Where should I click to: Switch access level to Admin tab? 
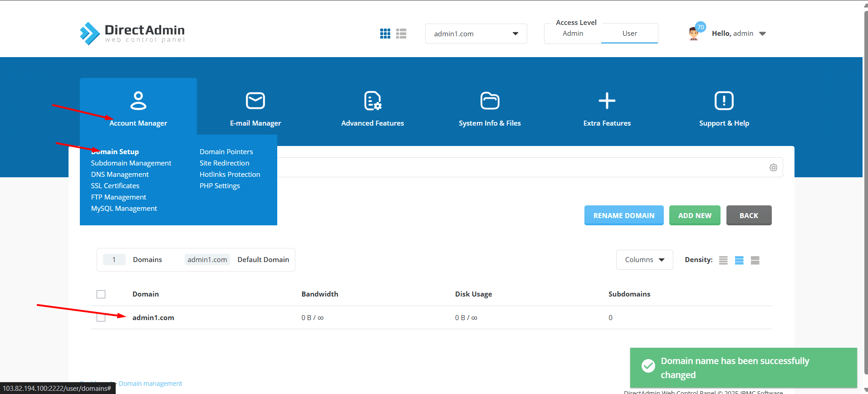coord(573,34)
